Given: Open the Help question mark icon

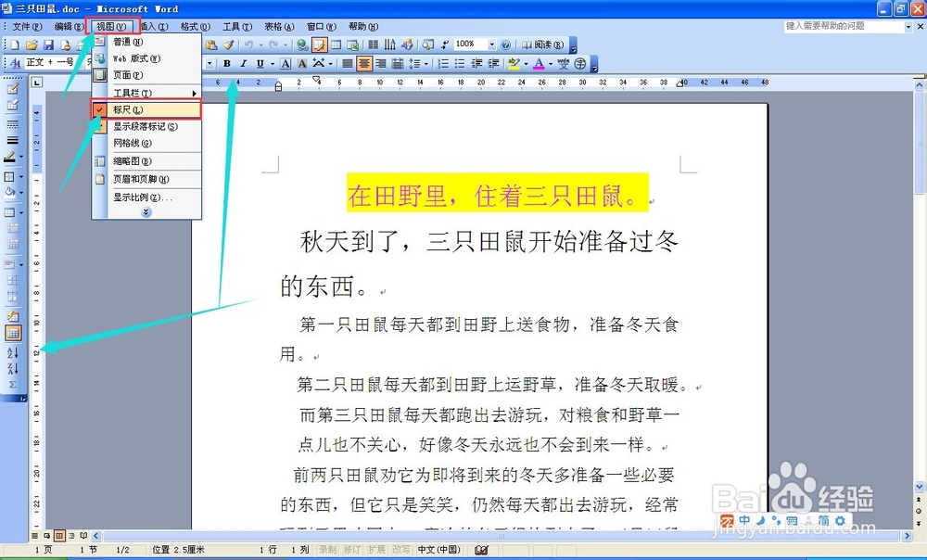Looking at the screenshot, I should point(505,45).
